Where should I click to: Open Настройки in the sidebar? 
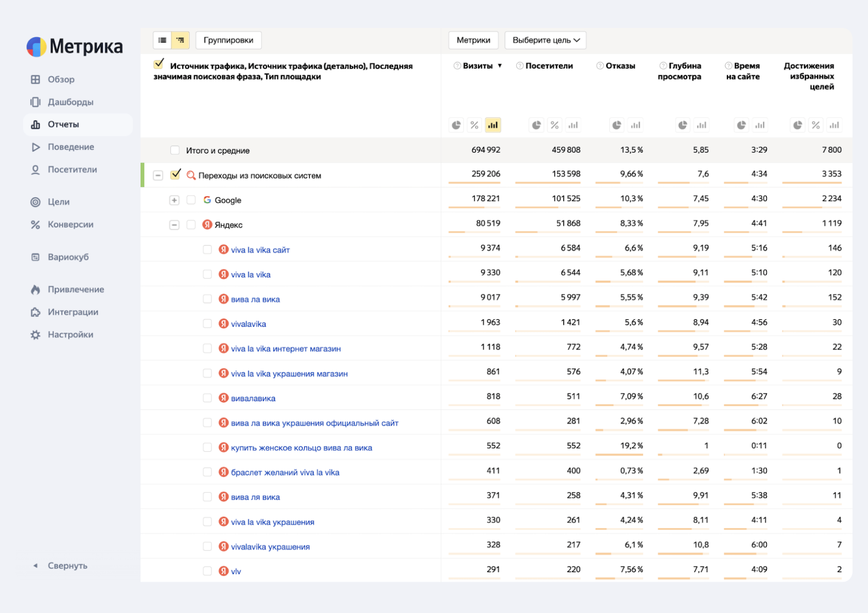coord(62,334)
